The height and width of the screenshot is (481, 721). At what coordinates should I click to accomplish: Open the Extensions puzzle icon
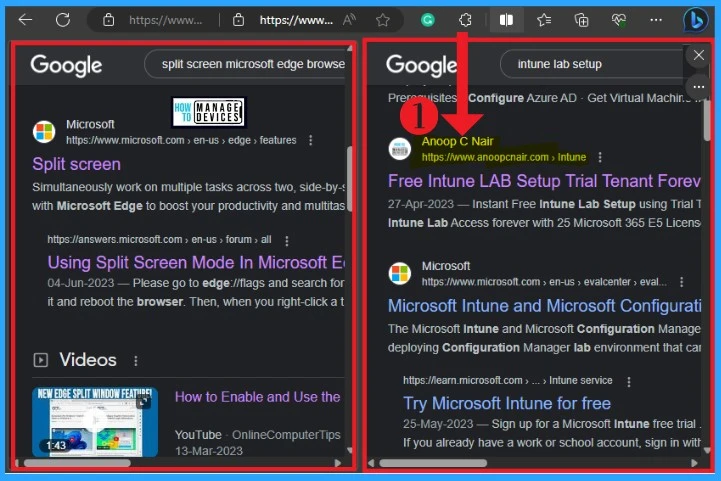(465, 20)
